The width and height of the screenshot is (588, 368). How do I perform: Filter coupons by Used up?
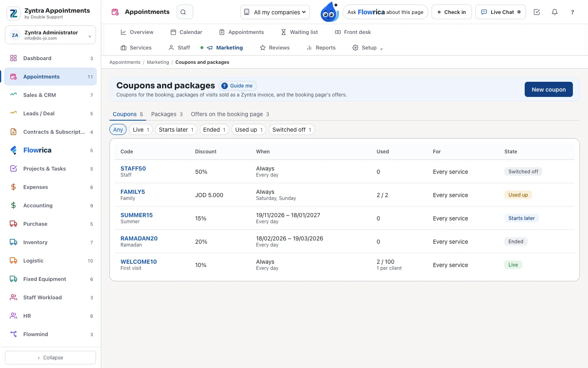click(249, 130)
